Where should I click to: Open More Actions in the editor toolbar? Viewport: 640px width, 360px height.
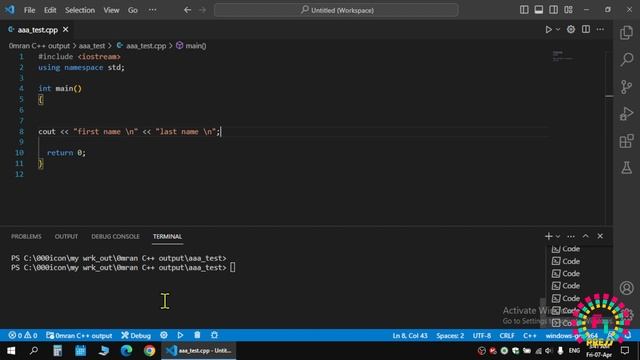(x=600, y=29)
